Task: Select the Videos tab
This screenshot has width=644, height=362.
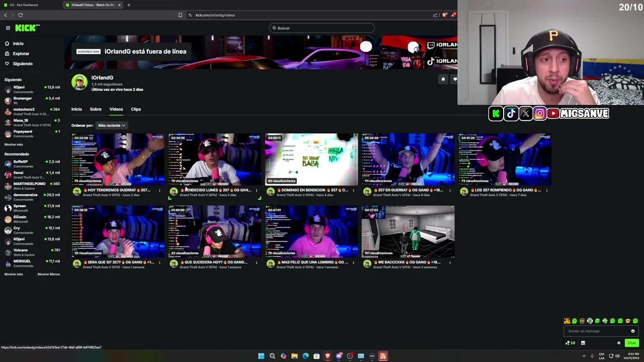Action: [116, 109]
